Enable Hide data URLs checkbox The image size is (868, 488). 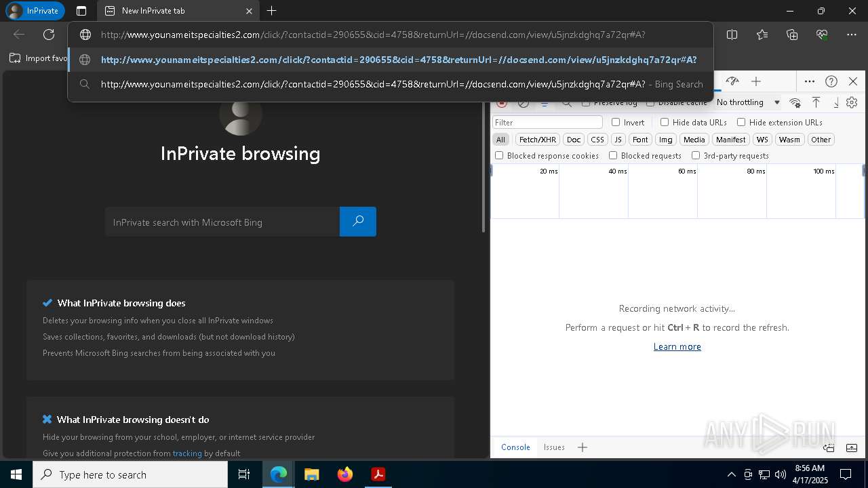665,123
